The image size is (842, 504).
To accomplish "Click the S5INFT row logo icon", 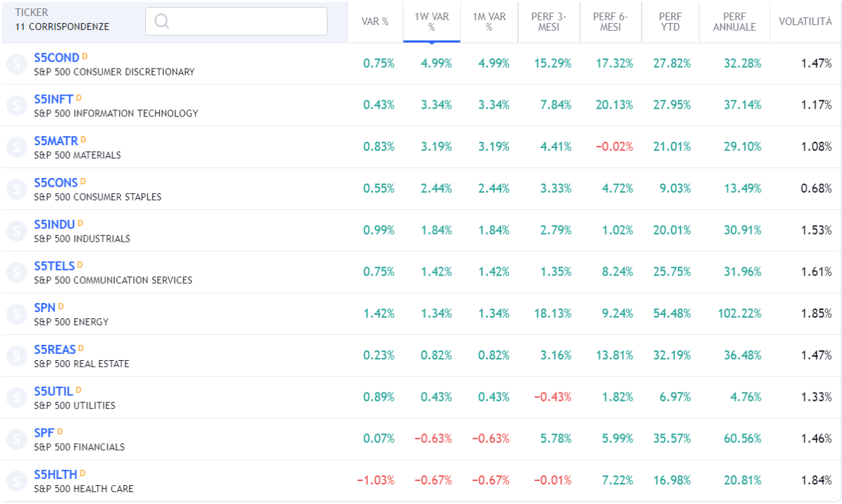I will [x=16, y=105].
